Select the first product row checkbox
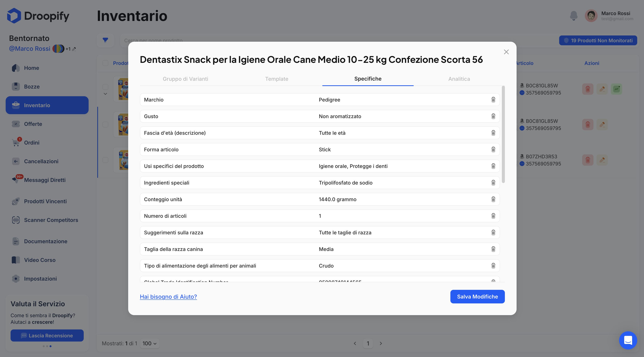This screenshot has height=357, width=644. point(105,87)
